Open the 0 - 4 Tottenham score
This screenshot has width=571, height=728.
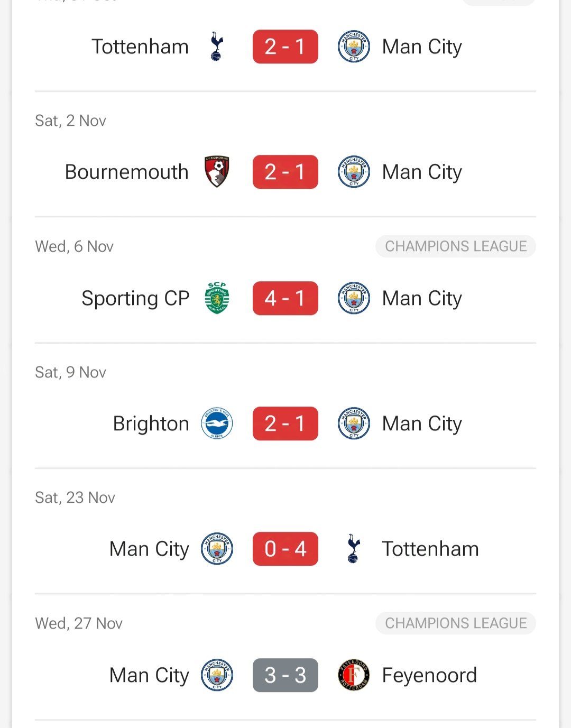(285, 549)
